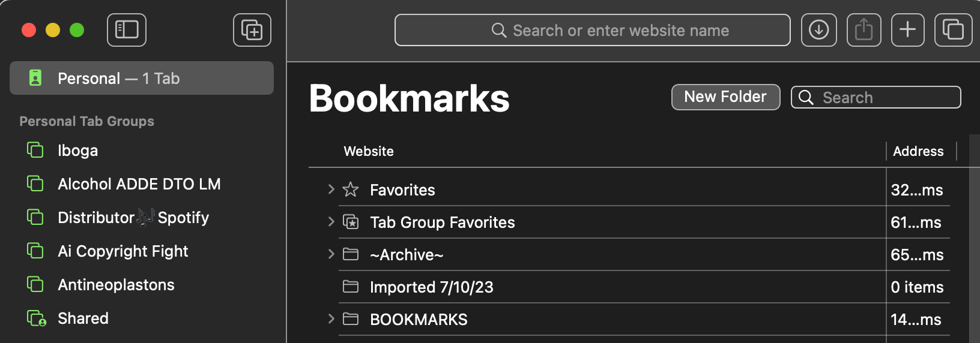Show tab overview icon
The width and height of the screenshot is (980, 343).
click(x=953, y=30)
